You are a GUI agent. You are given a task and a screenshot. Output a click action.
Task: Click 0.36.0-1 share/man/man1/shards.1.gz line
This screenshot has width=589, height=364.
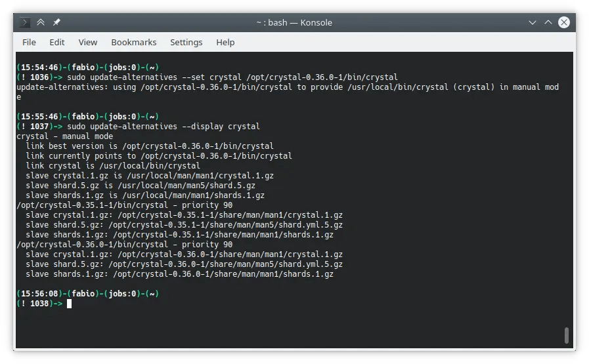click(179, 274)
